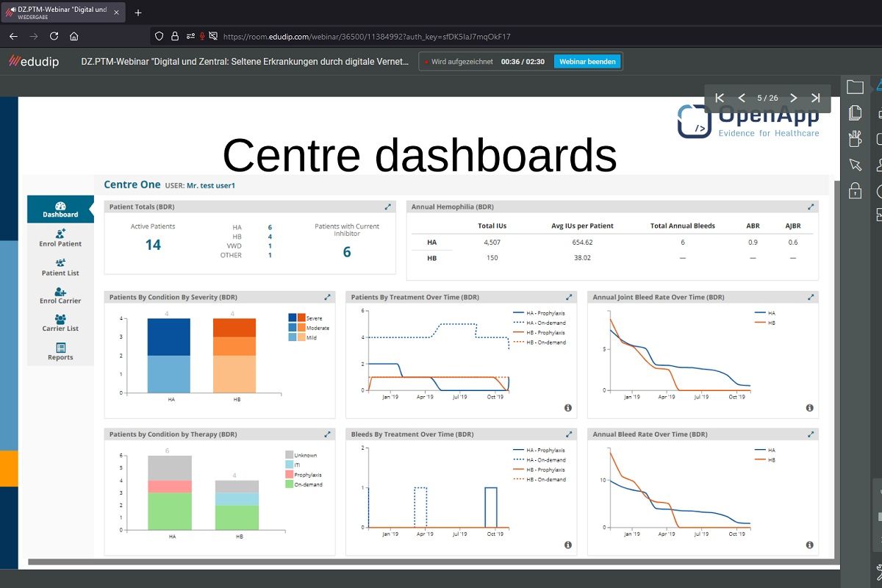This screenshot has width=882, height=588.
Task: Click the HA Total IUs value 4,507
Action: point(492,242)
